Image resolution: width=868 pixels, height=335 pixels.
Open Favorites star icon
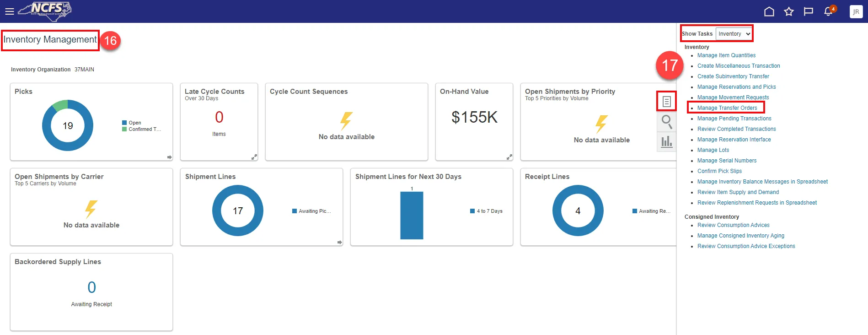click(x=789, y=11)
